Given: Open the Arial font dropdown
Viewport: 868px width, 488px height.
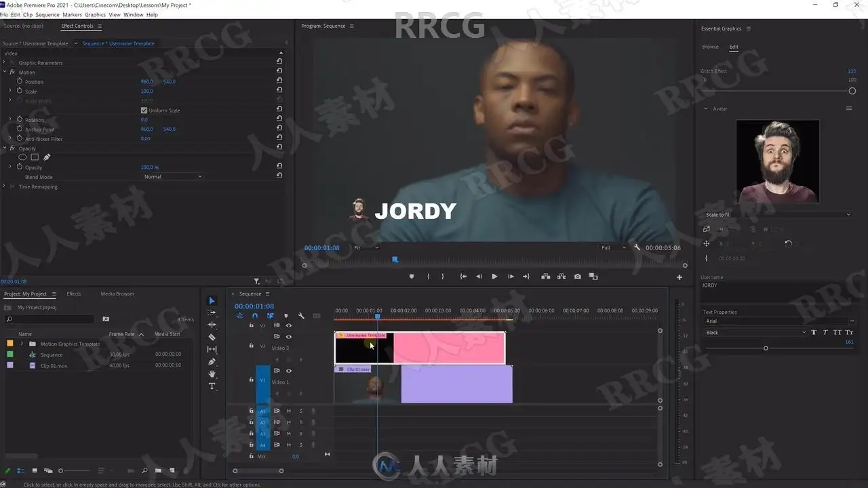Looking at the screenshot, I should click(x=780, y=321).
